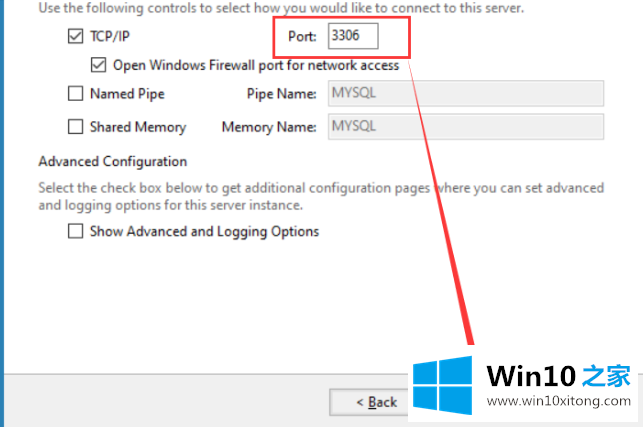Enable the Named Pipe checkbox
The height and width of the screenshot is (427, 643).
click(75, 95)
